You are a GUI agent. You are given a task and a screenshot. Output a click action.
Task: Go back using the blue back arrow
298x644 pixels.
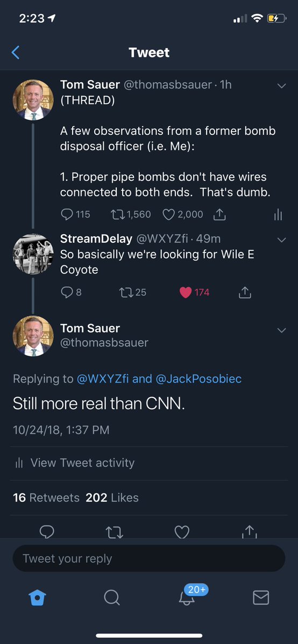coord(16,53)
